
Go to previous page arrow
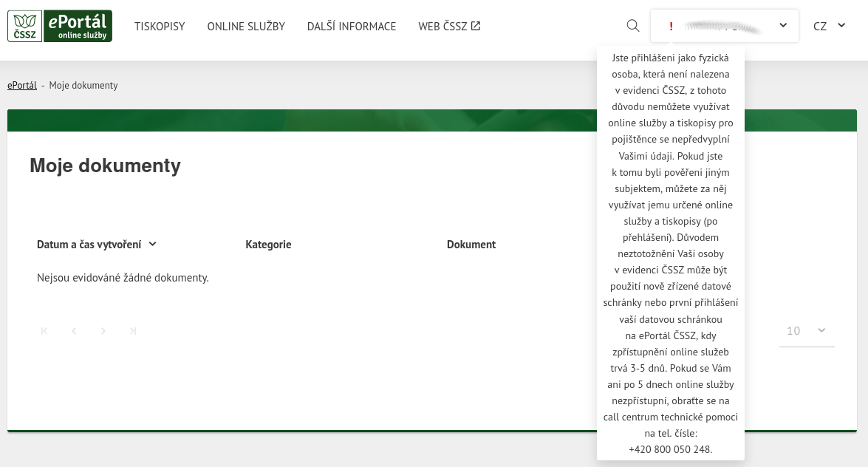pos(74,331)
